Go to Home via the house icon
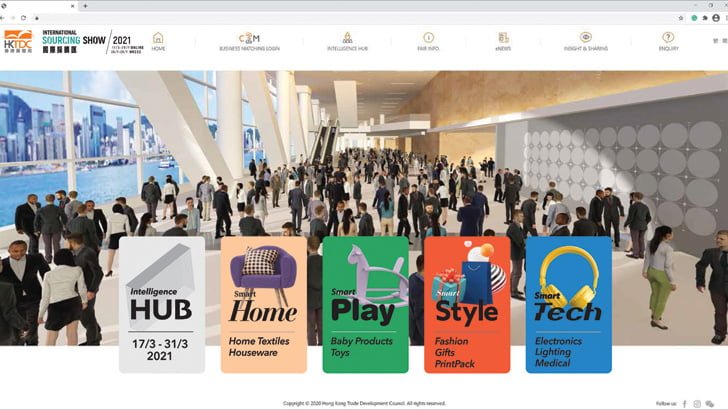Image resolution: width=728 pixels, height=410 pixels. pos(158,40)
